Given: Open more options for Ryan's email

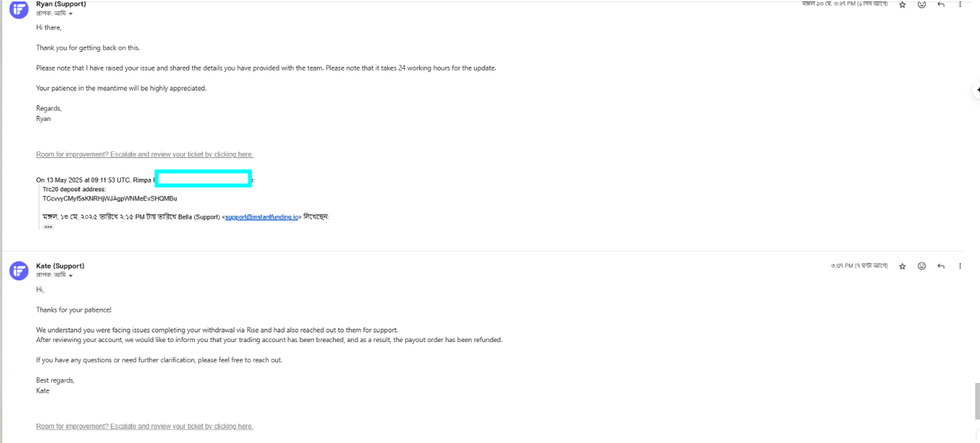Looking at the screenshot, I should click(960, 4).
